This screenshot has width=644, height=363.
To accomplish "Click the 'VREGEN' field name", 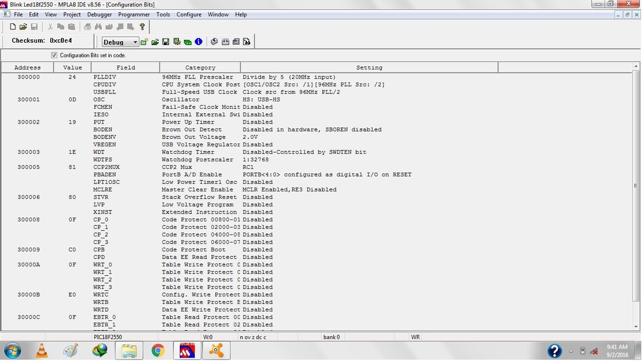I will click(x=105, y=145).
